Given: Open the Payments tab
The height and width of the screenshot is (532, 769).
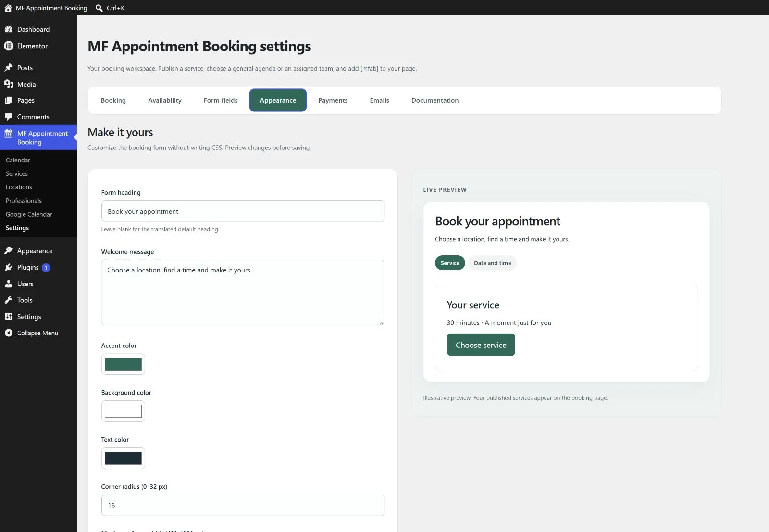Looking at the screenshot, I should [333, 100].
